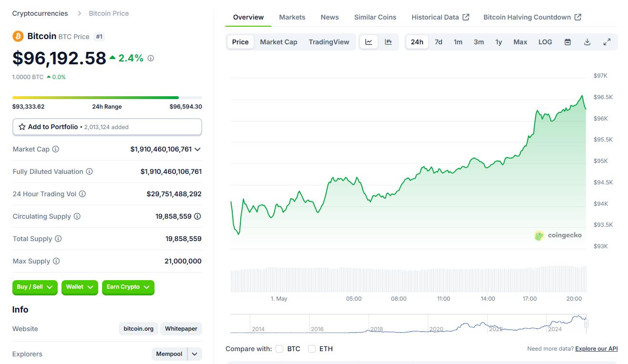Expand the Mempool explorers dropdown arrow

(195, 354)
